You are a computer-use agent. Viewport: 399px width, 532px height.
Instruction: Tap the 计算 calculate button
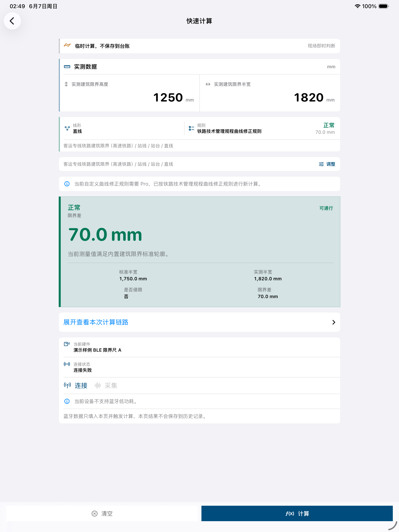[297, 514]
